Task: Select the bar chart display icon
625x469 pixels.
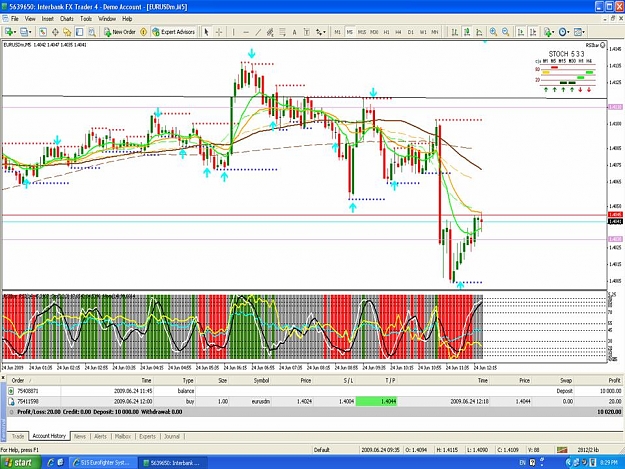Action: click(455, 32)
